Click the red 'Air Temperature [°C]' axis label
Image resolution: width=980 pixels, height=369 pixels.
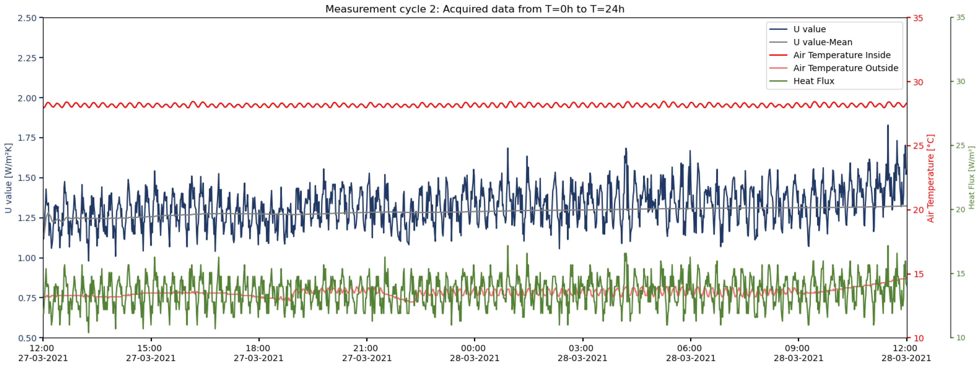tap(930, 178)
